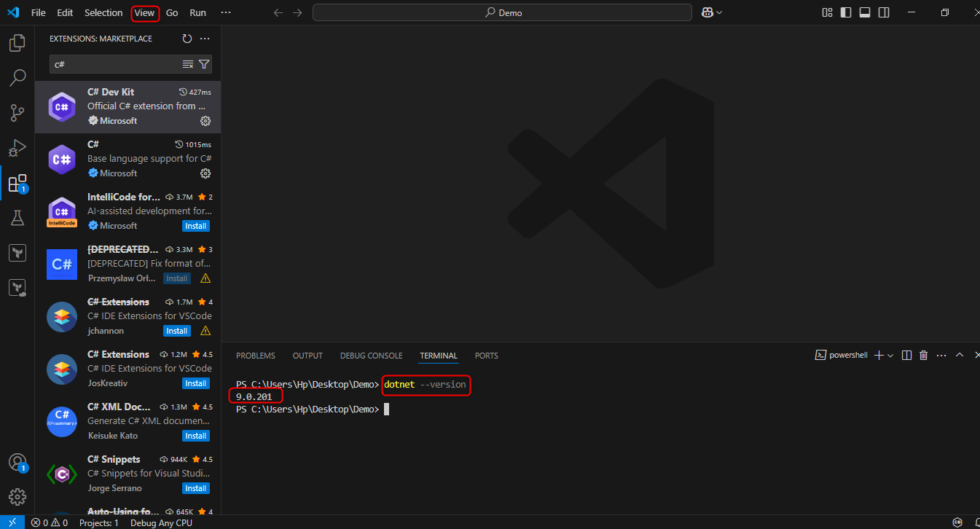
Task: Split the terminal
Action: point(907,356)
